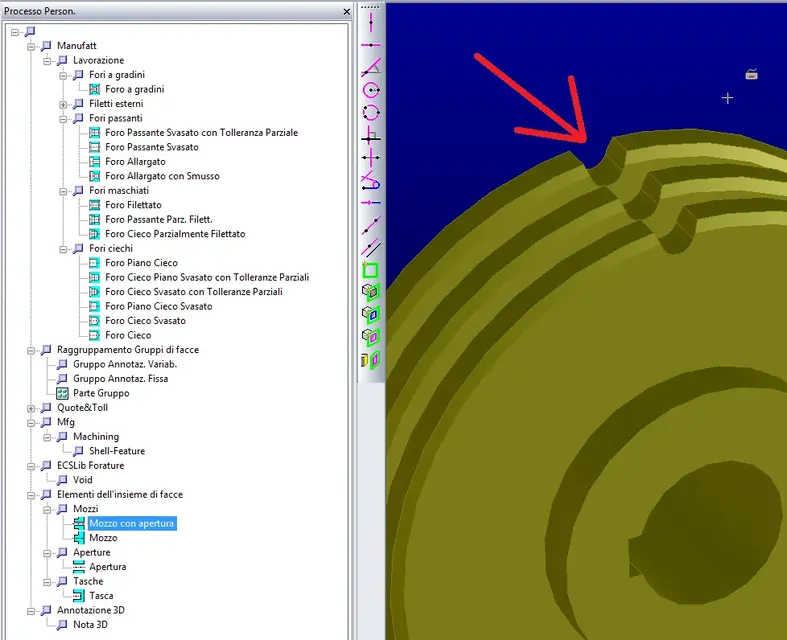Image resolution: width=787 pixels, height=640 pixels.
Task: Close the Processo Person. panel
Action: click(346, 11)
